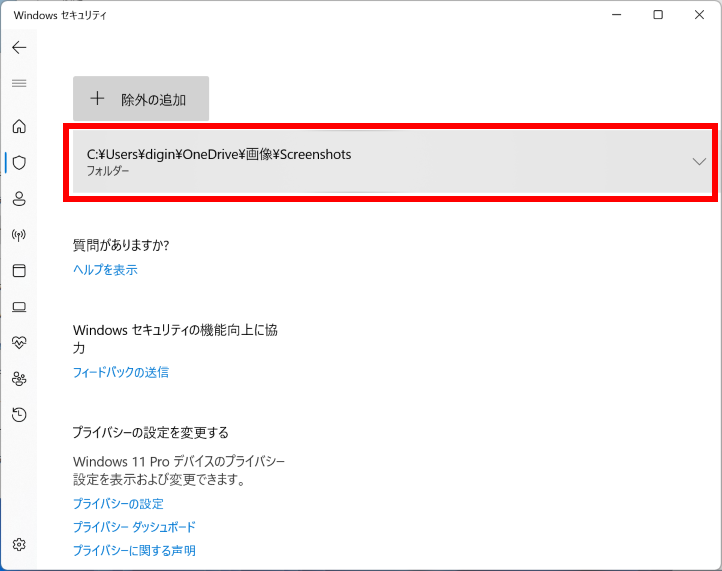Open the hamburger navigation menu
This screenshot has height=571, width=722.
[x=19, y=83]
